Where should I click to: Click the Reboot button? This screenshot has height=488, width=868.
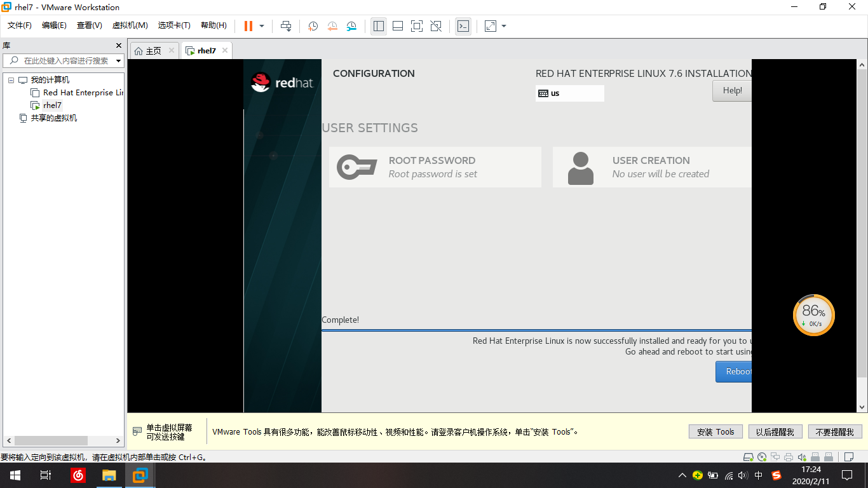(x=734, y=372)
